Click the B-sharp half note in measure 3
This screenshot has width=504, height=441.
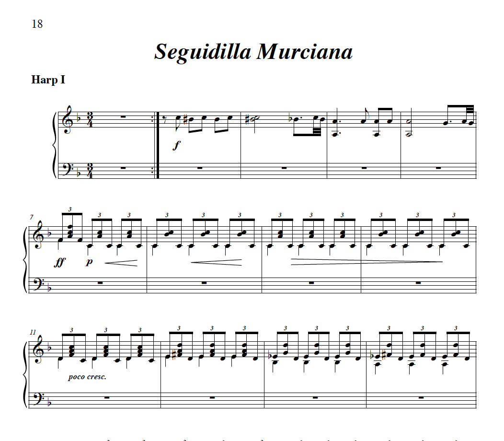(x=252, y=120)
